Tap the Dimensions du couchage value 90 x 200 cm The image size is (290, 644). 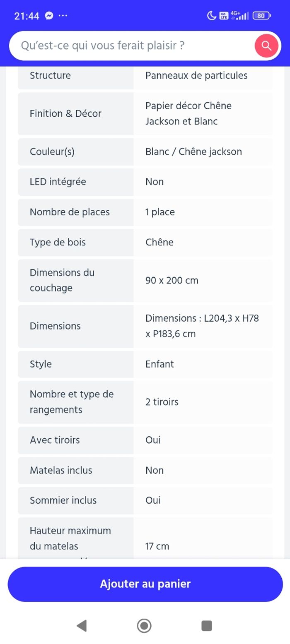coord(172,281)
